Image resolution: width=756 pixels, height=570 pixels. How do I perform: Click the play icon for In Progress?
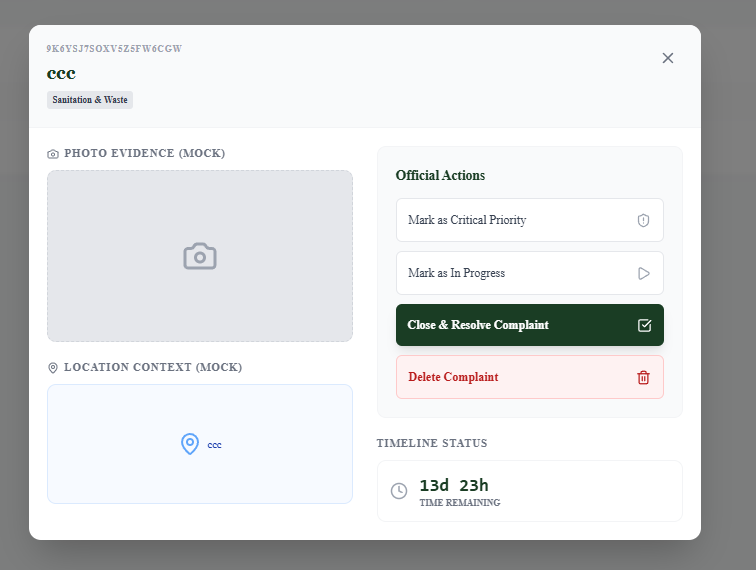(643, 273)
